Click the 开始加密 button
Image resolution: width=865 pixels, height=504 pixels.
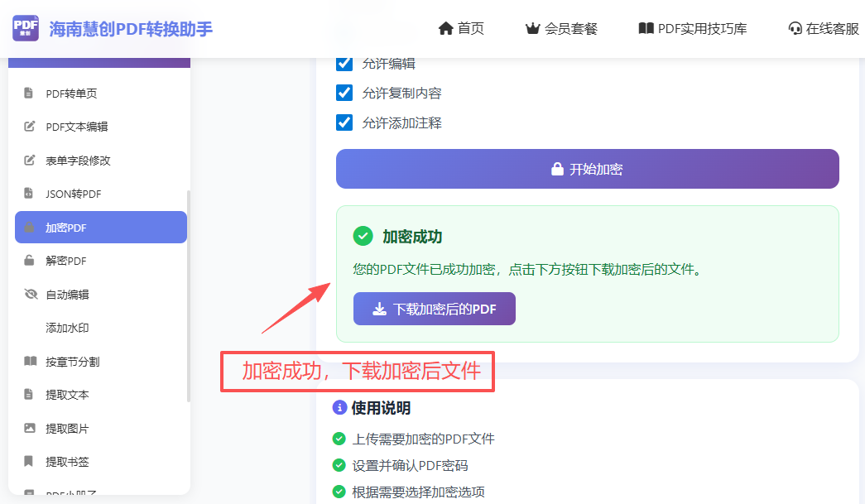tap(588, 169)
